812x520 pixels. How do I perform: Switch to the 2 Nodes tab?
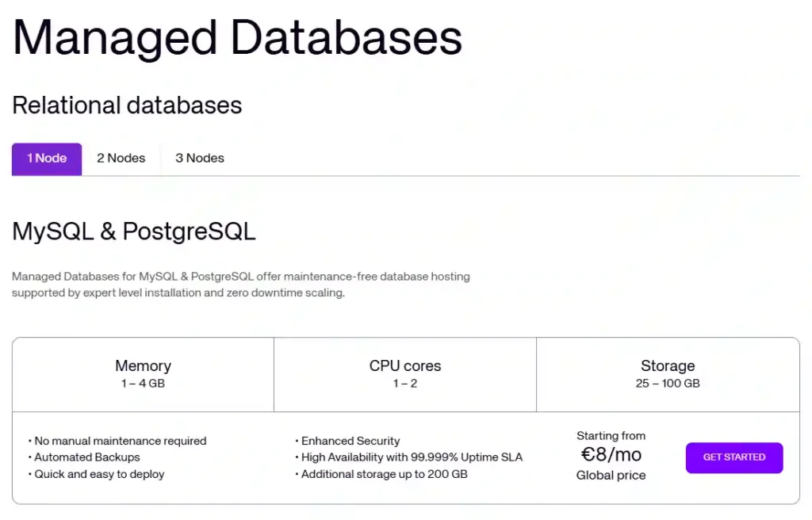pos(121,158)
